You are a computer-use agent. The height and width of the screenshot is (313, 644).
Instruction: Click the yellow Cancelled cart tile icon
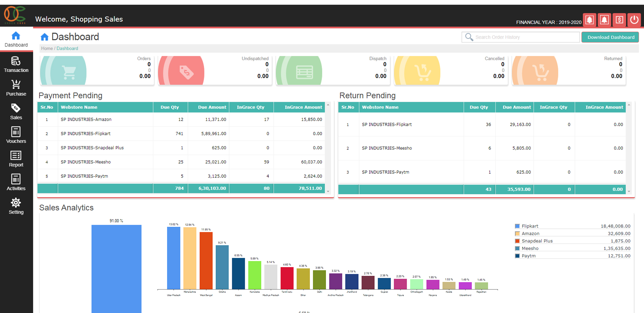pos(422,72)
